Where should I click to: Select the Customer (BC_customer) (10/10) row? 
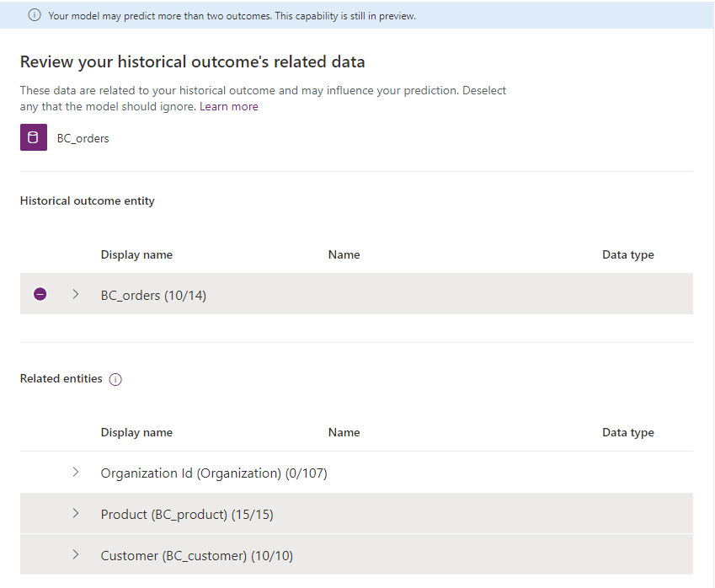[197, 556]
